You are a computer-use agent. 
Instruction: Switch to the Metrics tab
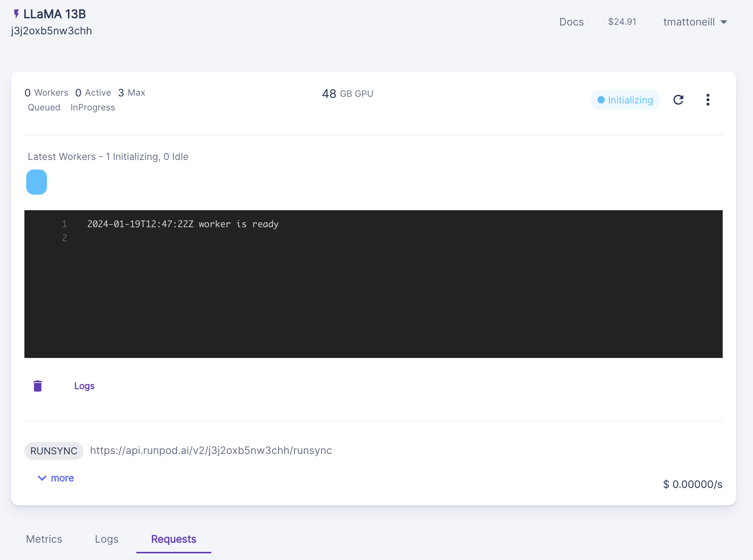click(x=44, y=539)
